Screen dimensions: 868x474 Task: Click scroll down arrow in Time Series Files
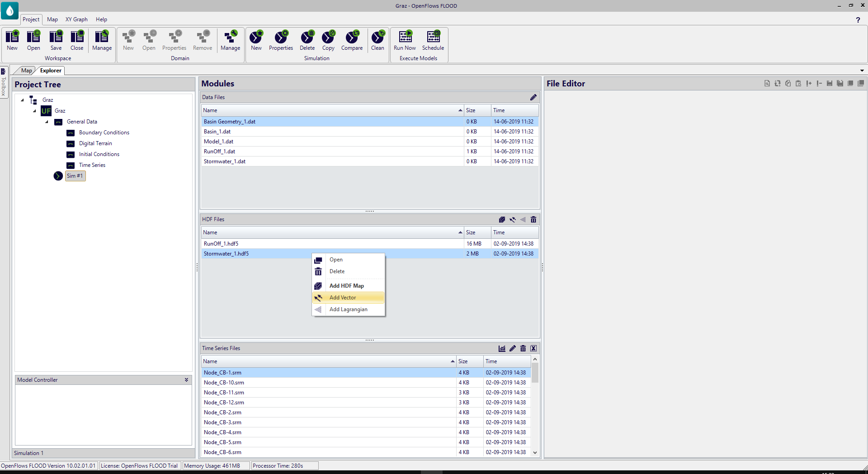pyautogui.click(x=535, y=452)
